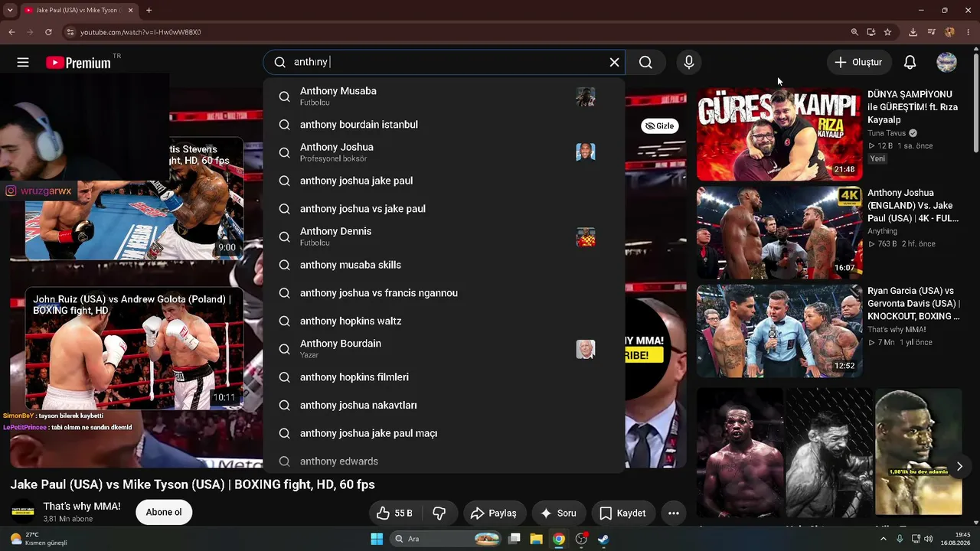980x551 pixels.
Task: Open the tab search dropdown arrow
Action: click(9, 11)
